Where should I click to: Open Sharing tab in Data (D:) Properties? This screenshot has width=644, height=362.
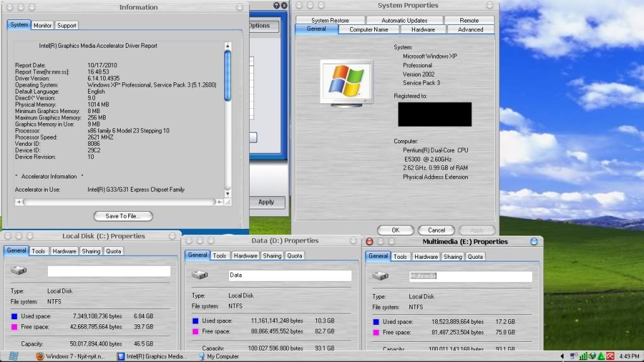(272, 256)
